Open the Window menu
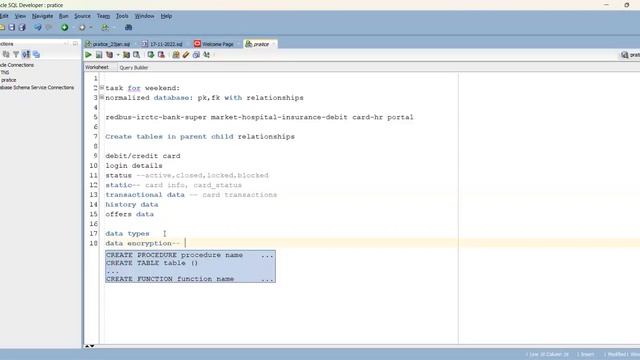Image resolution: width=640 pixels, height=360 pixels. [x=144, y=16]
